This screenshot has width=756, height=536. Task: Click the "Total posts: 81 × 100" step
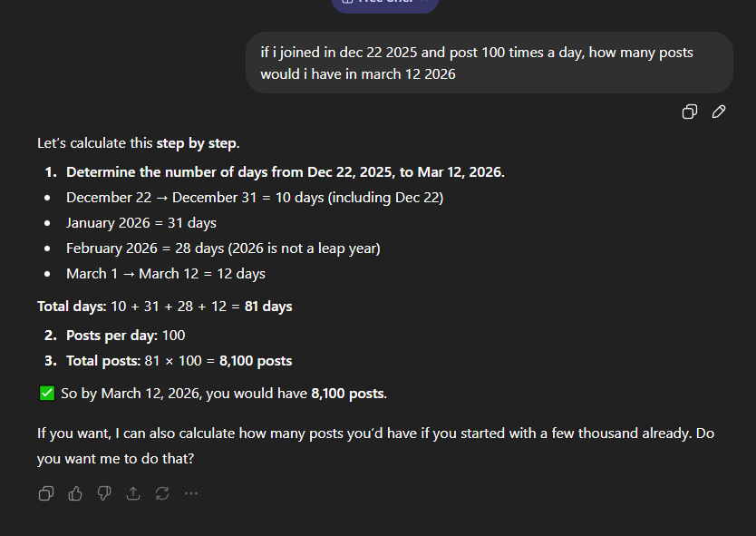pyautogui.click(x=179, y=361)
